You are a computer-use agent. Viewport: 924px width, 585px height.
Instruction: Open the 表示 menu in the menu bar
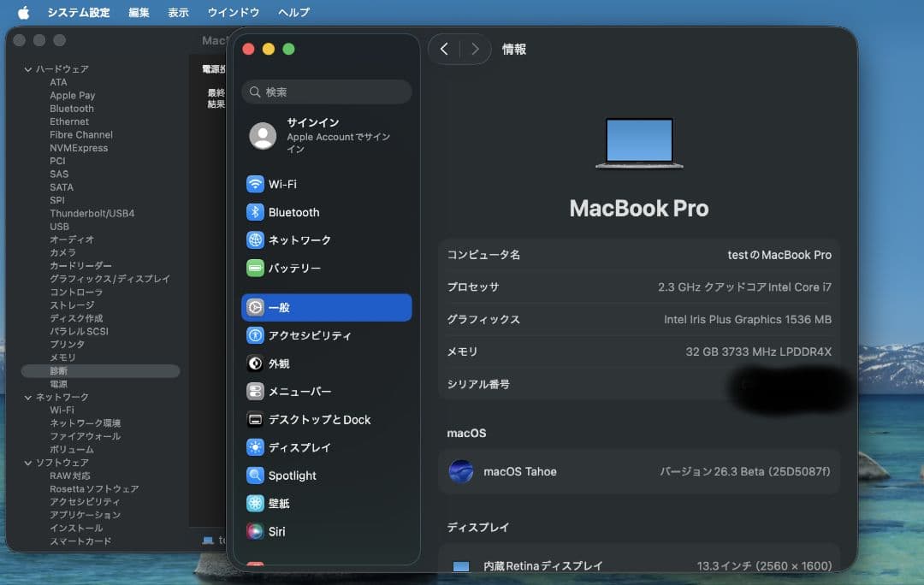178,12
